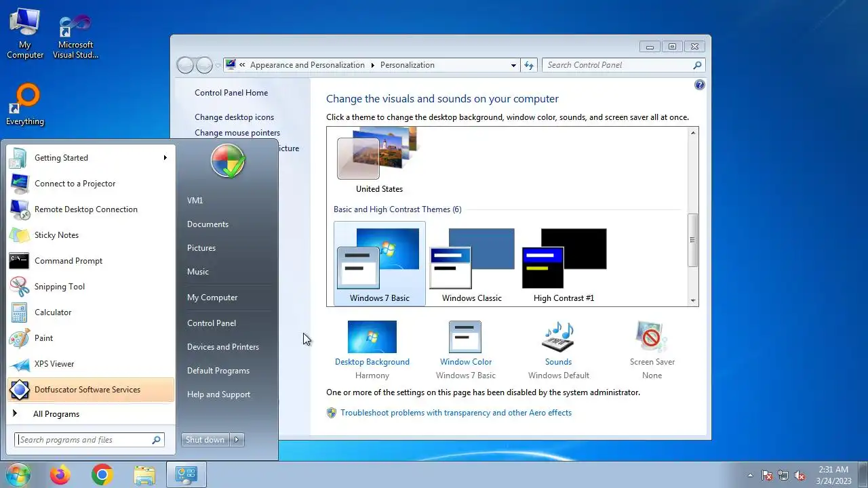Expand Getting Started submenu arrow
868x488 pixels.
165,158
